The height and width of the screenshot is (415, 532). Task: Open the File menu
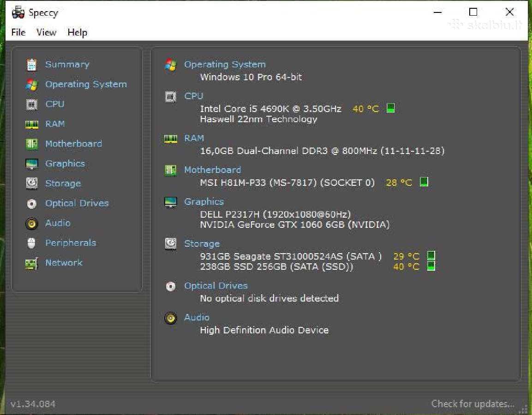tap(18, 33)
